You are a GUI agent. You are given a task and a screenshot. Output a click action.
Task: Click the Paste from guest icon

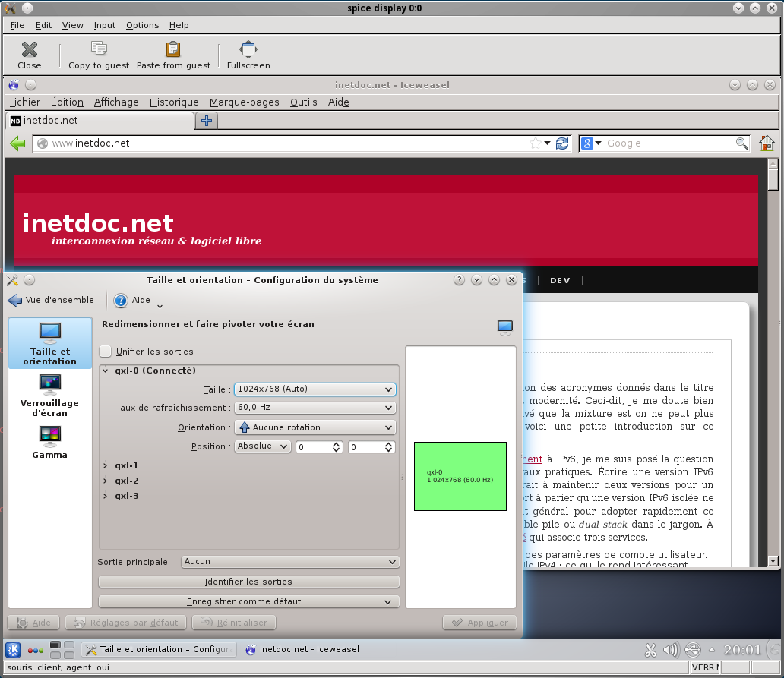(x=173, y=50)
